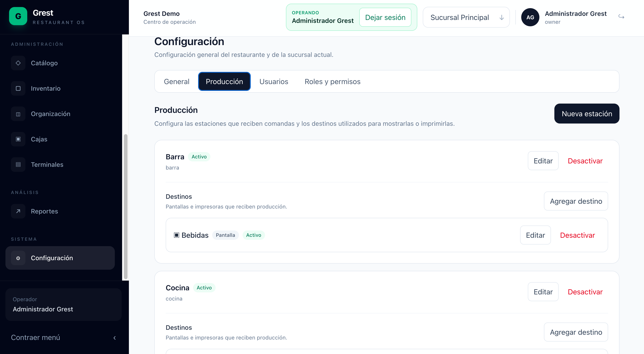This screenshot has width=644, height=354.
Task: Click the sidebar vertical scrollbar
Action: click(125, 207)
